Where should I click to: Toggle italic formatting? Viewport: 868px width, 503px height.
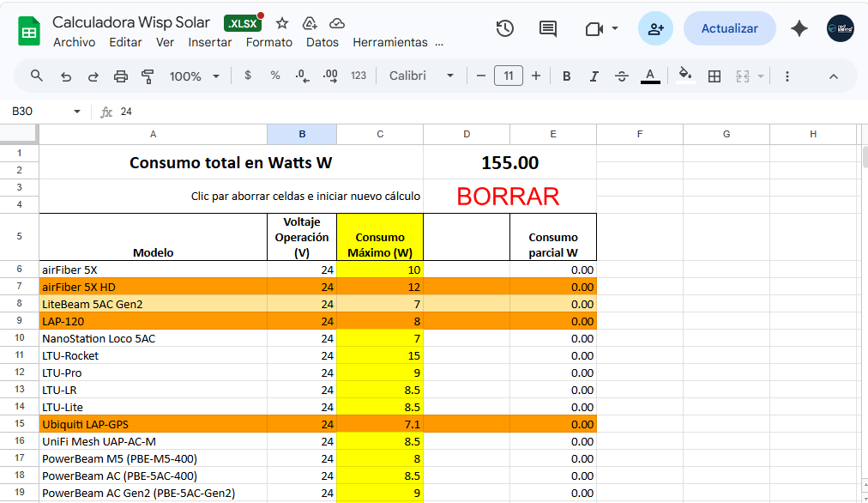(594, 76)
